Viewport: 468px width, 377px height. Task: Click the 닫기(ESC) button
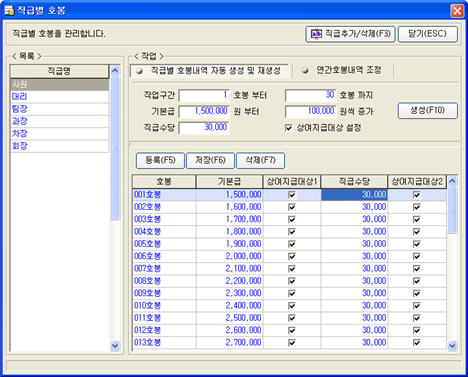coord(428,34)
